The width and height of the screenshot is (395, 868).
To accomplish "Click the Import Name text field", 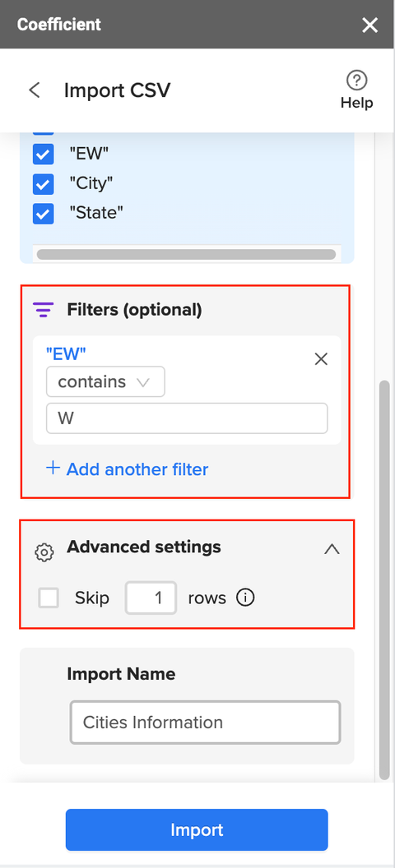I will coord(205,723).
